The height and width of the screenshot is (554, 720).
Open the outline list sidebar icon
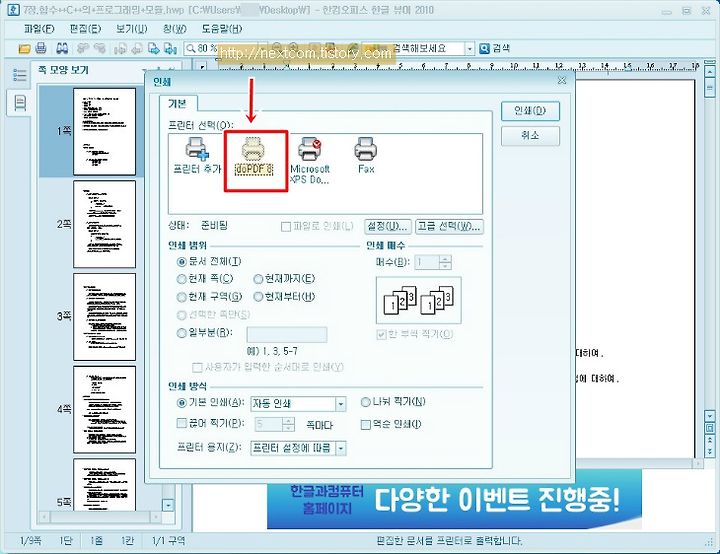pyautogui.click(x=20, y=75)
